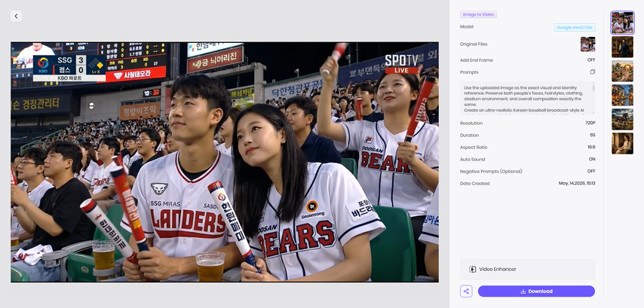Click the Date Created timestamp
644x308 pixels.
577,183
